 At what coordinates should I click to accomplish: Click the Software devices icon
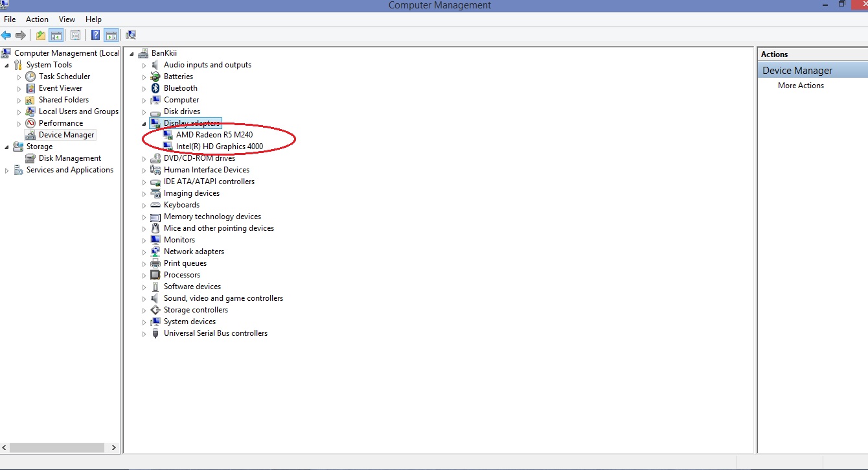(x=155, y=287)
